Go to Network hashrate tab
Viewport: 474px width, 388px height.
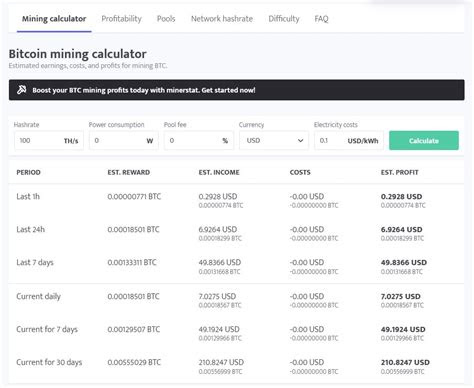[x=222, y=19]
